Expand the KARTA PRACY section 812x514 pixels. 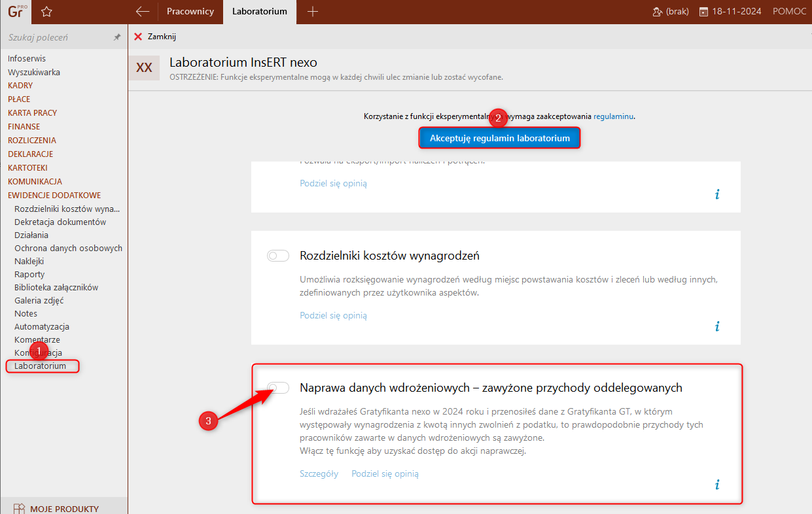point(33,113)
